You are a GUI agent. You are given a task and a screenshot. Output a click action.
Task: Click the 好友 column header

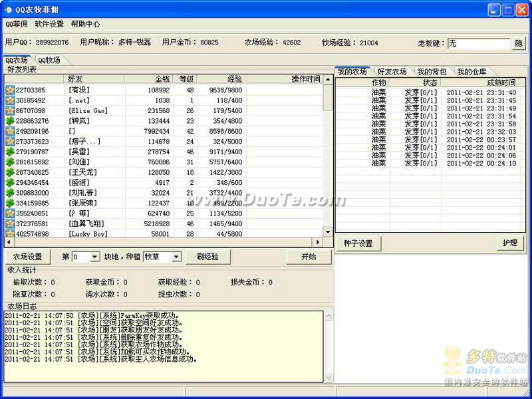click(94, 79)
